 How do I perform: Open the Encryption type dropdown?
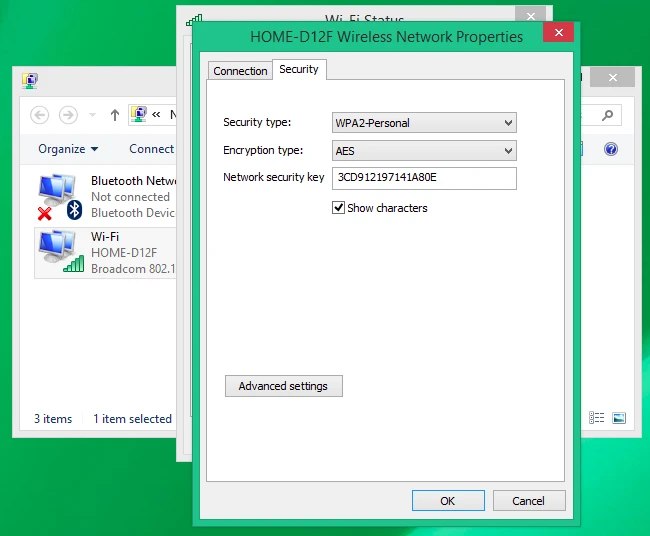424,151
